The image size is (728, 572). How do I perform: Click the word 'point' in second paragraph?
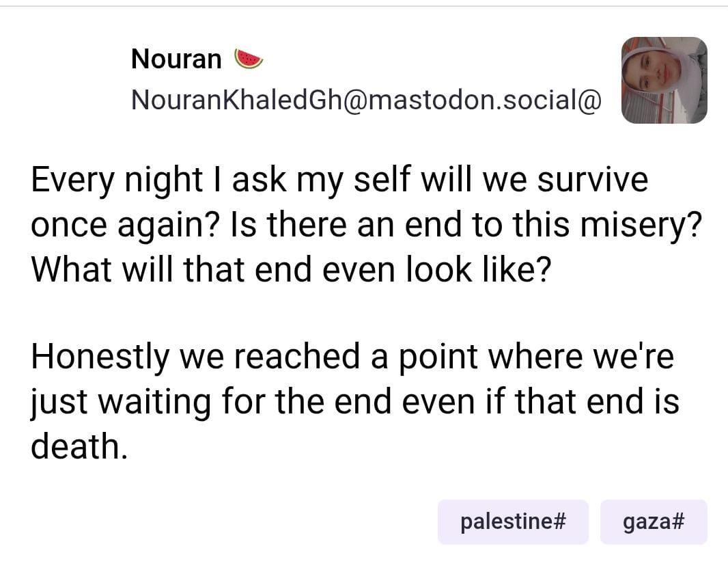pyautogui.click(x=438, y=358)
